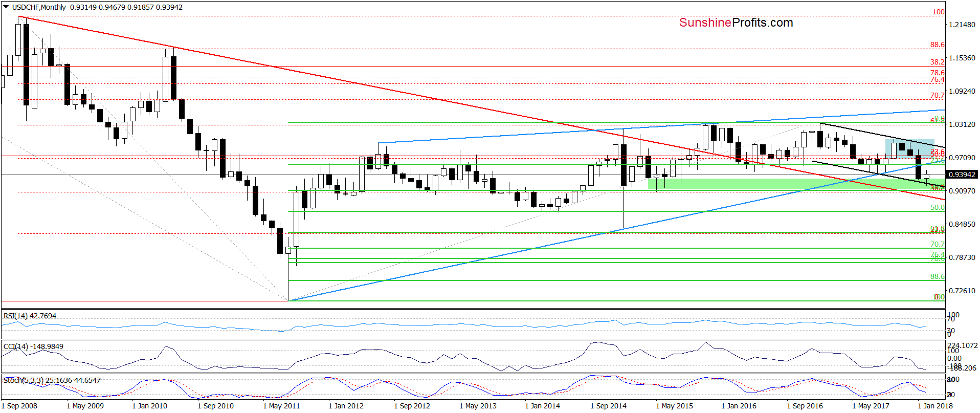Click the 1 Sep 2010 date label

tap(215, 406)
